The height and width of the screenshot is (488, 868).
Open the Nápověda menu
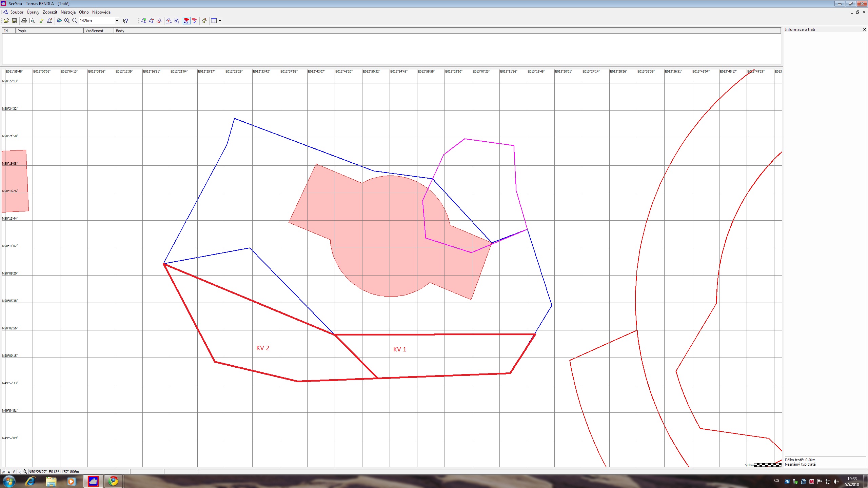click(x=101, y=12)
